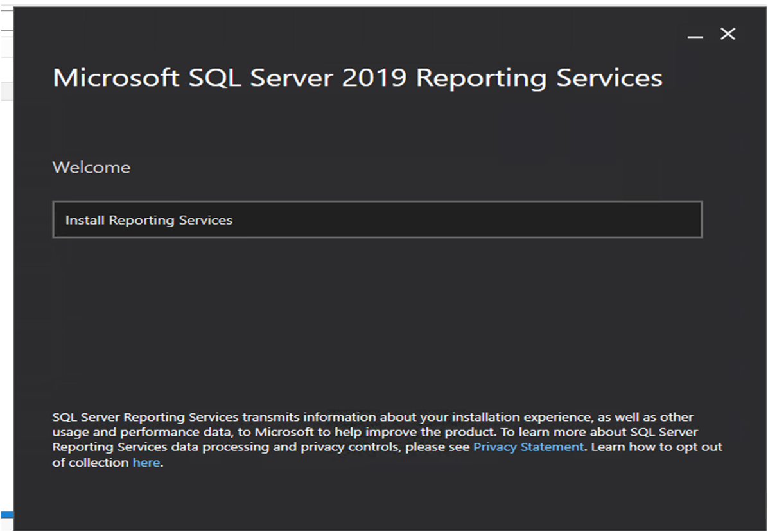Viewport: 768px width, 532px height.
Task: Click the Welcome heading text
Action: tap(91, 167)
